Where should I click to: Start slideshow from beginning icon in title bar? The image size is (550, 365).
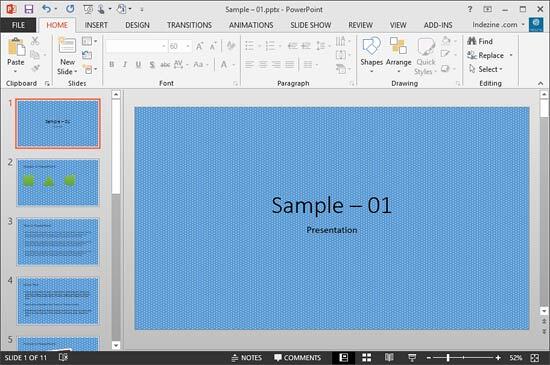tap(88, 9)
